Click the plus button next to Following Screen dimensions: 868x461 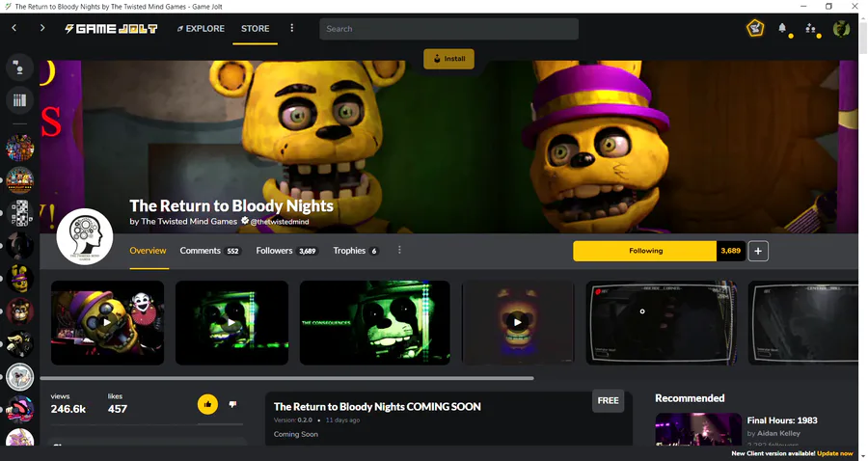pyautogui.click(x=758, y=251)
